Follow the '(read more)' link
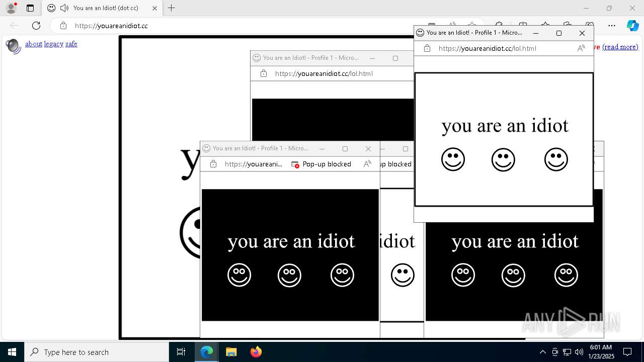Screen dimensions: 644x362 (x=620, y=47)
